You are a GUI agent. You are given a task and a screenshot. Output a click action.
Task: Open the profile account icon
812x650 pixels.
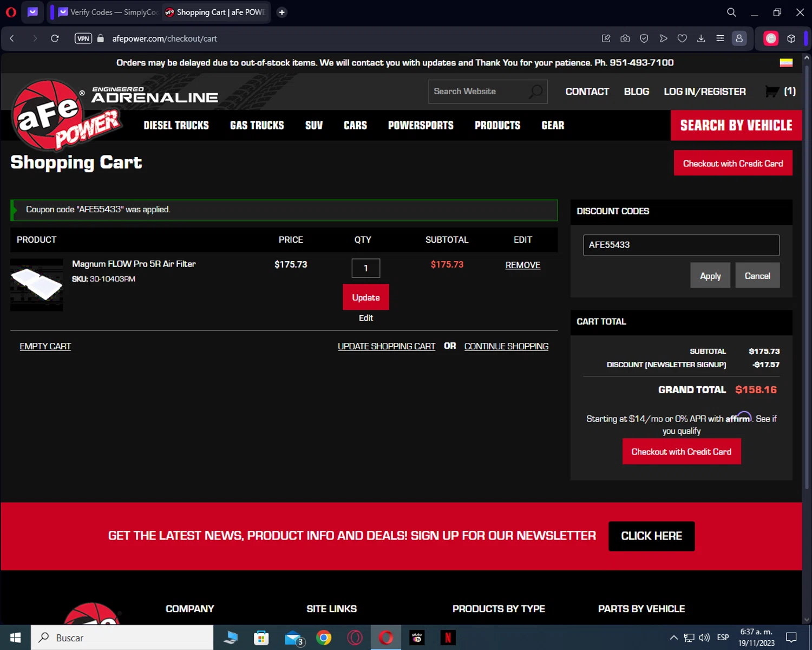click(739, 38)
